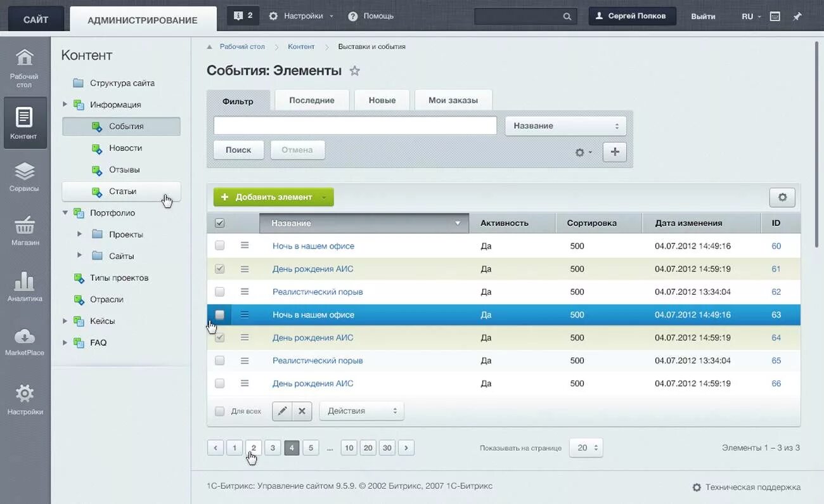The image size is (824, 504).
Task: Enable the Для всех checkbox
Action: point(220,411)
